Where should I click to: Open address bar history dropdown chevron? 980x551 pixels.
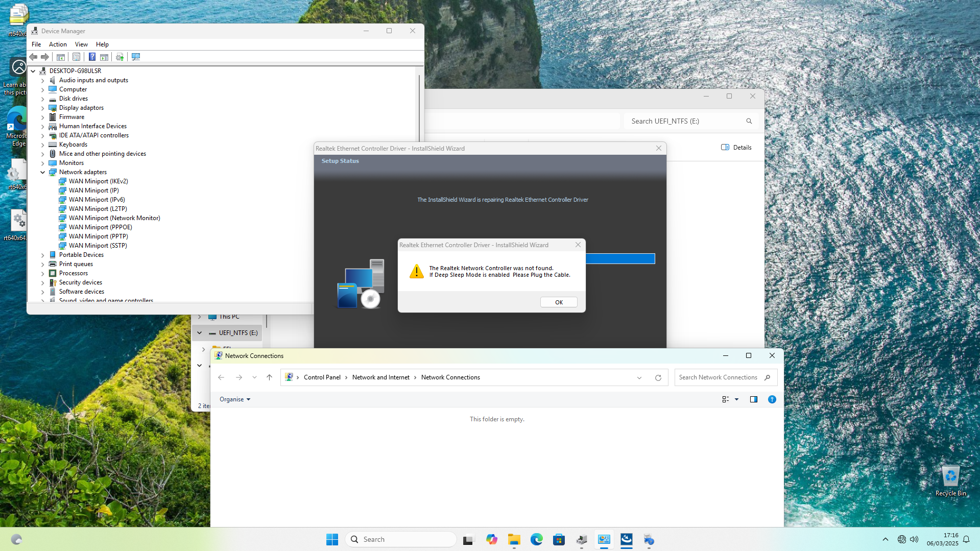coord(639,378)
